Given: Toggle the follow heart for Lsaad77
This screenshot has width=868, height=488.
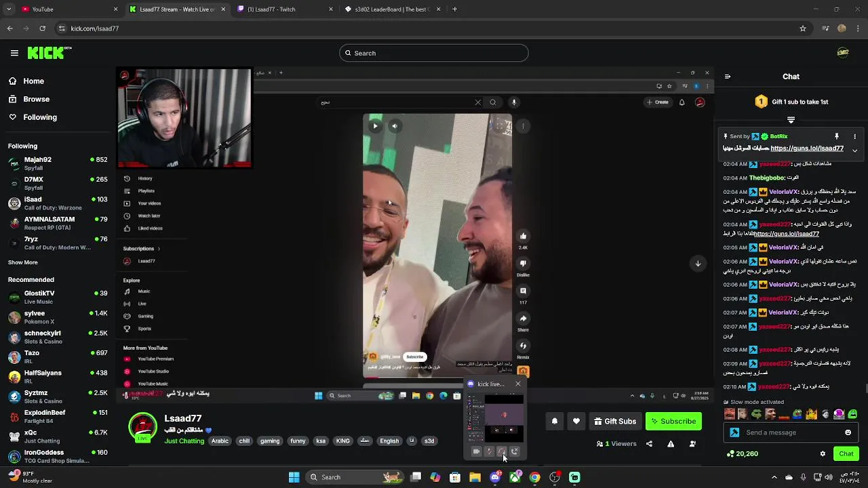Looking at the screenshot, I should coord(576,421).
